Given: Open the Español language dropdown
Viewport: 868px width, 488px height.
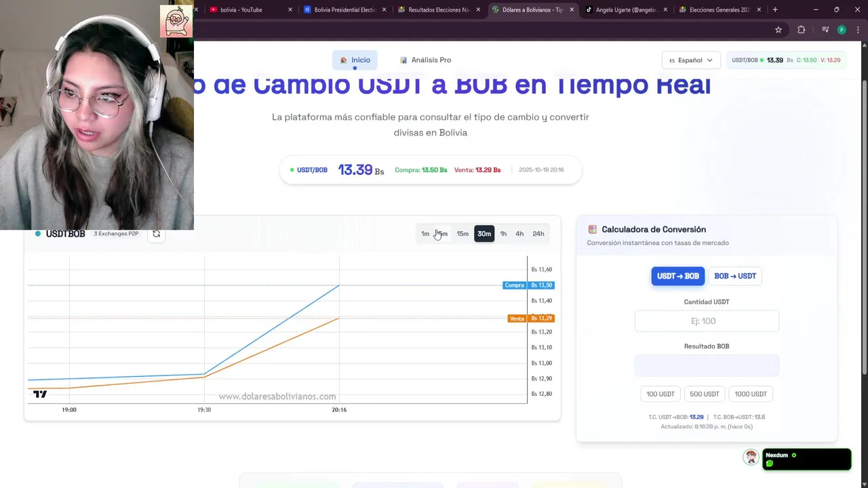Looking at the screenshot, I should click(691, 60).
